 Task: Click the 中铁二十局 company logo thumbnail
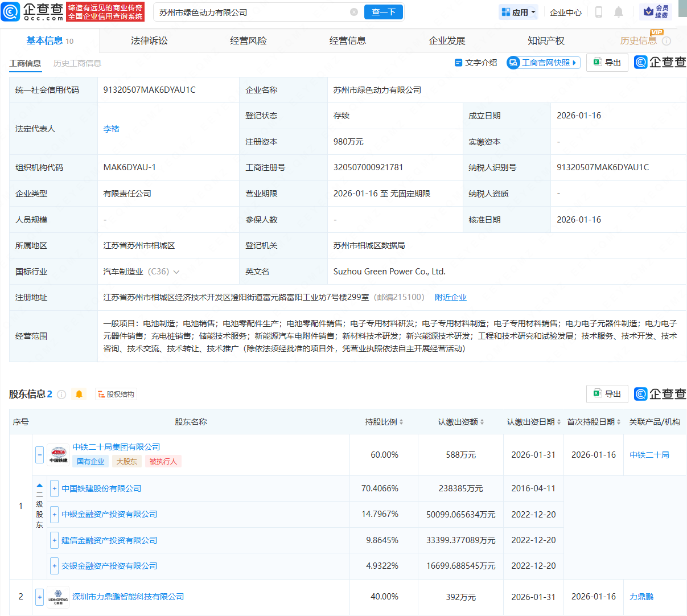click(x=58, y=455)
